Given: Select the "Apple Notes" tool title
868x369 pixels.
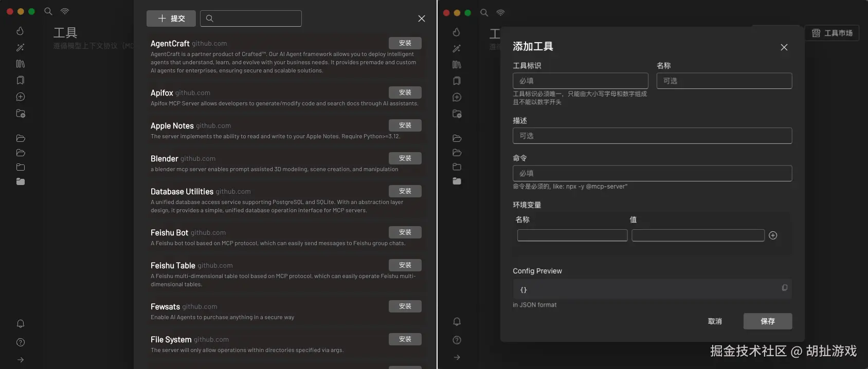Looking at the screenshot, I should point(172,126).
